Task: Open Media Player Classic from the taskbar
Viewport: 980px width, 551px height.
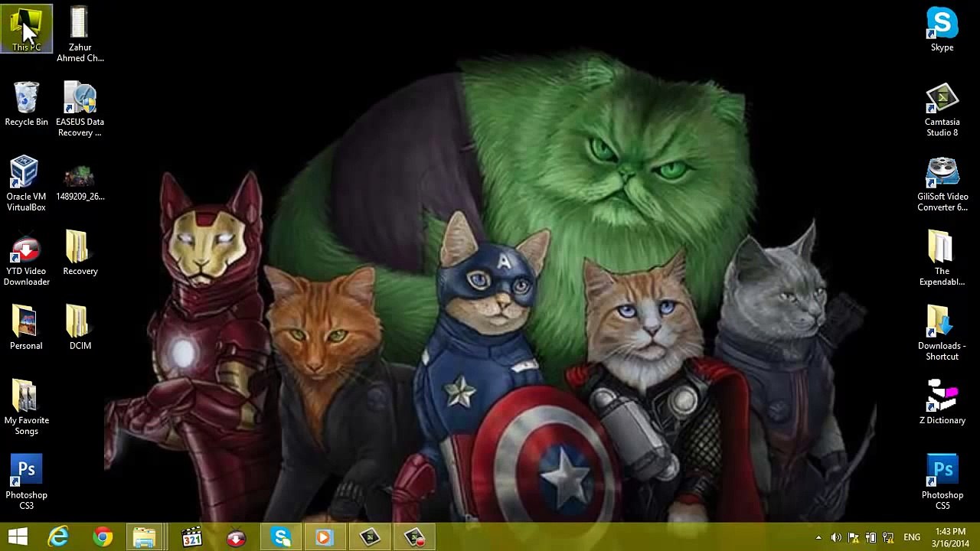Action: pos(191,537)
